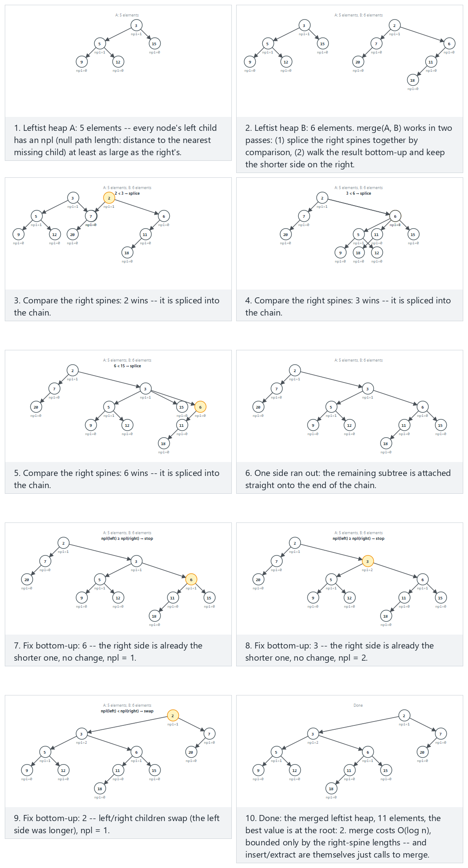Click the highlighted node 2 in step 3

(x=109, y=198)
